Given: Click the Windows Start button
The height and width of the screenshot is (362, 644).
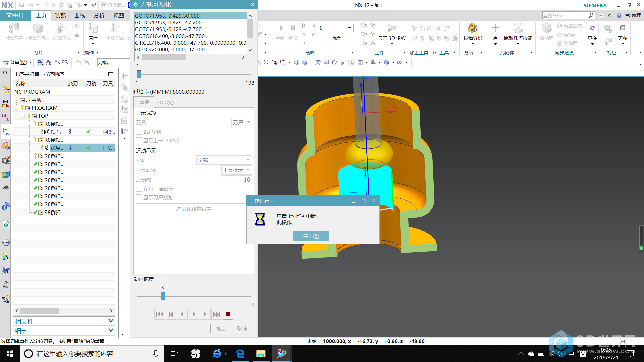Looking at the screenshot, I should coord(10,354).
